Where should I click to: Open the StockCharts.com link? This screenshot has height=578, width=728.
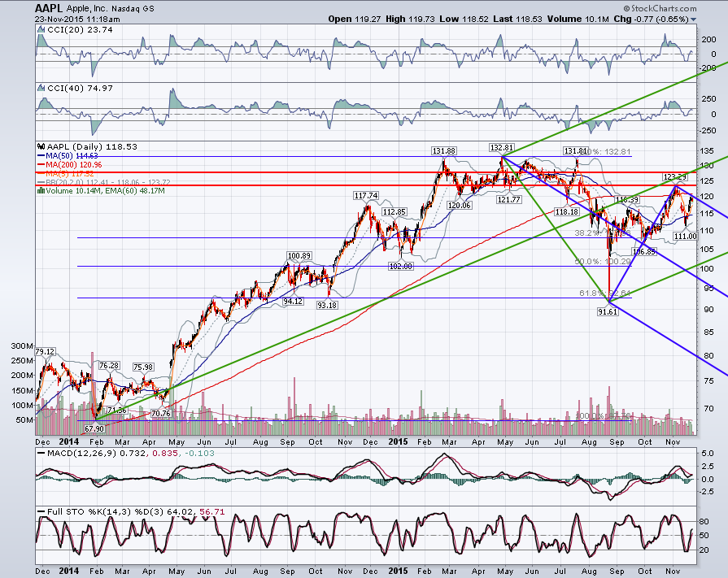(x=660, y=8)
